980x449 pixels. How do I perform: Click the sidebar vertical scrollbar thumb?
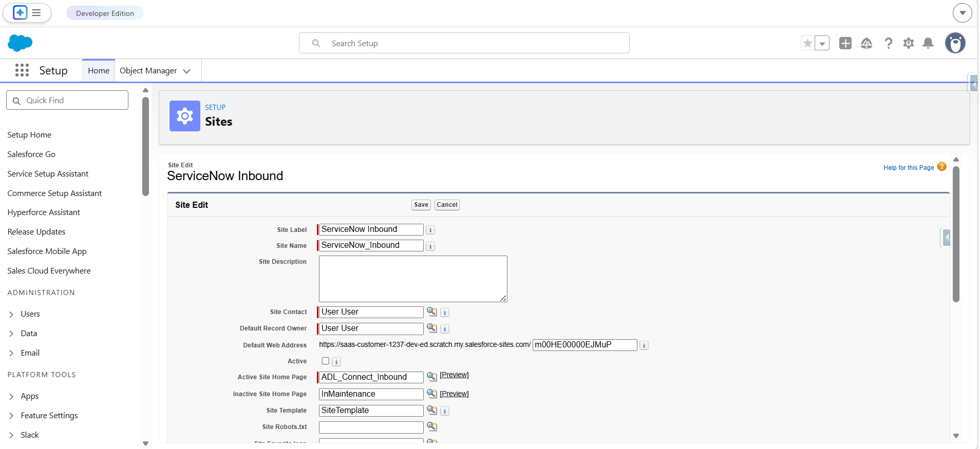pos(145,146)
